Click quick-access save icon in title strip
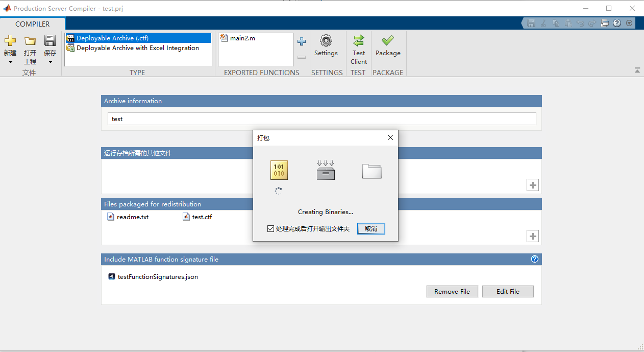This screenshot has height=352, width=644. pyautogui.click(x=531, y=23)
